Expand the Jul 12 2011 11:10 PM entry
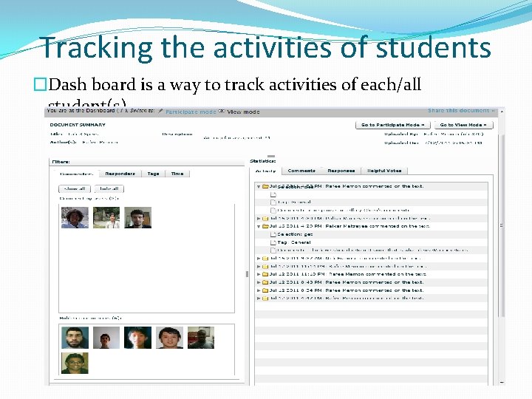Screen dimensions: 532x399 point(259,274)
